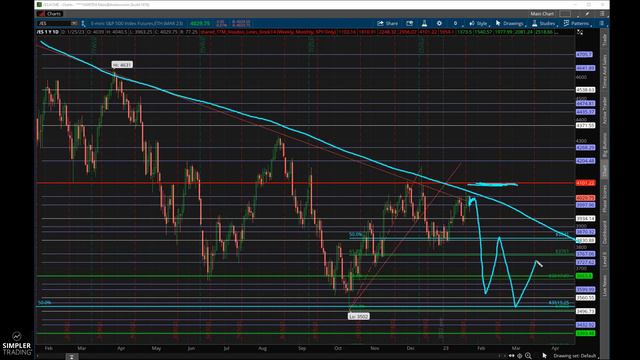Click the pencil icon in the top bar

(587, 13)
